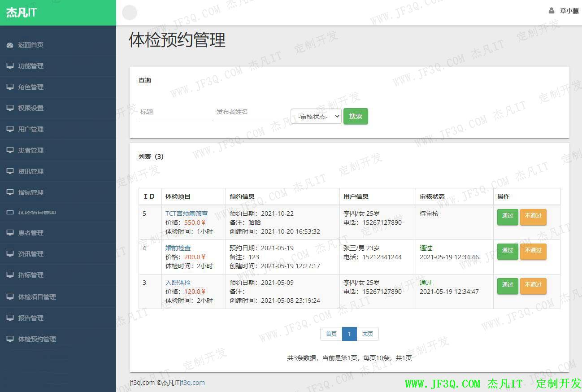Open the 体检项目管理 sidebar menu item

click(37, 297)
